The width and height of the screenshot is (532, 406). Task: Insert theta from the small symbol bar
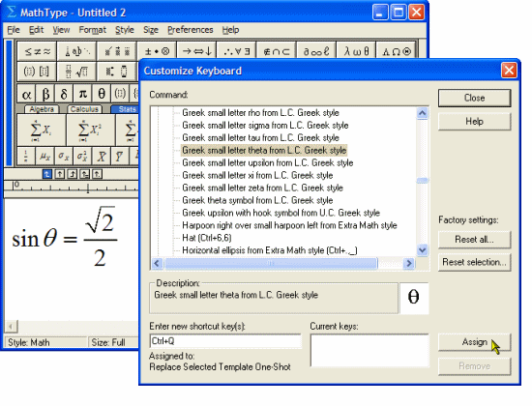pos(102,94)
